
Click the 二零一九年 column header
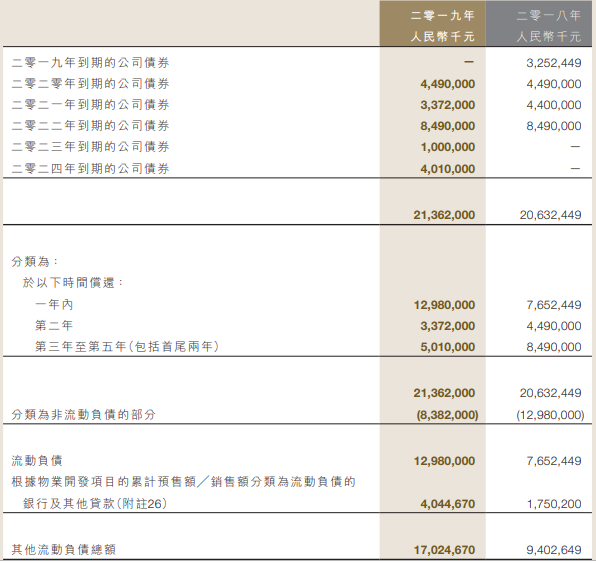[442, 15]
